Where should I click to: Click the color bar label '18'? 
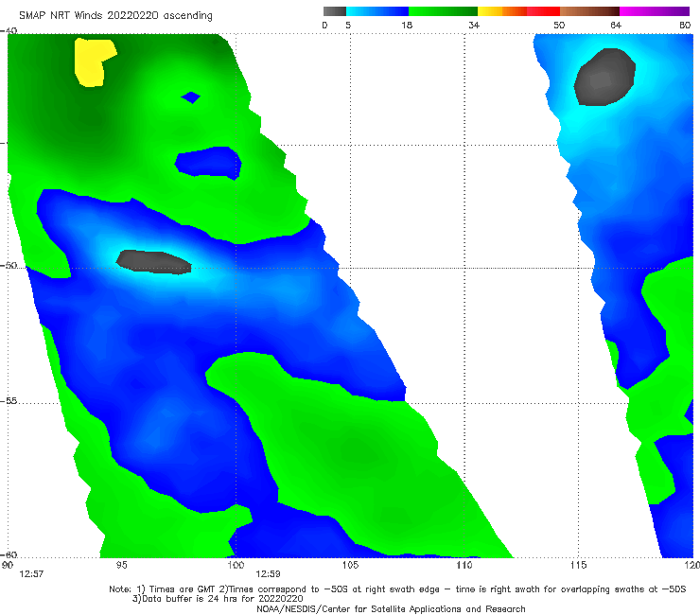point(407,25)
